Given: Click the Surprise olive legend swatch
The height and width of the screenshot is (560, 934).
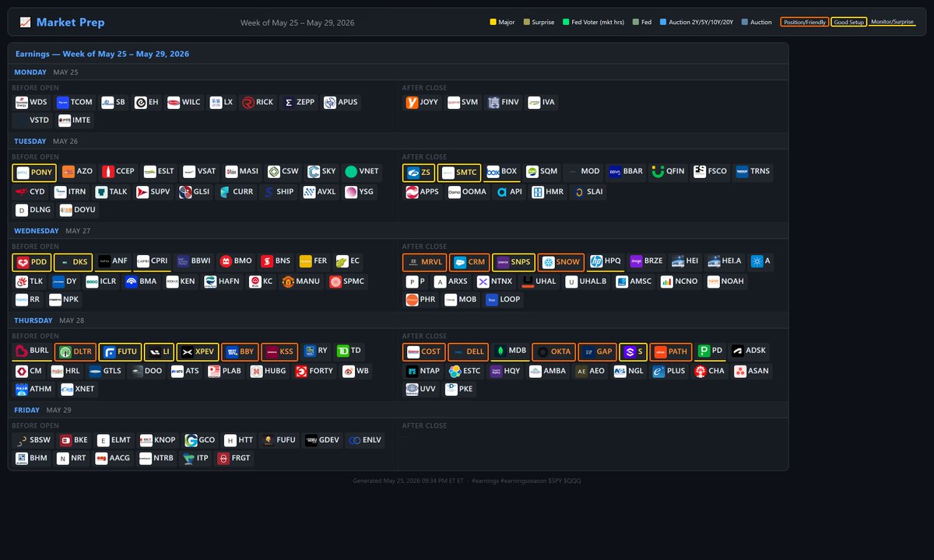Looking at the screenshot, I should point(525,23).
